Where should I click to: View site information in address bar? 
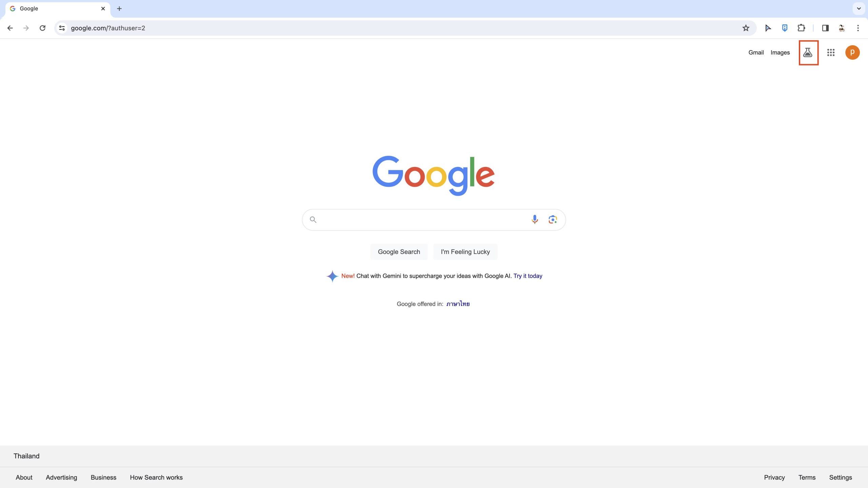(62, 28)
